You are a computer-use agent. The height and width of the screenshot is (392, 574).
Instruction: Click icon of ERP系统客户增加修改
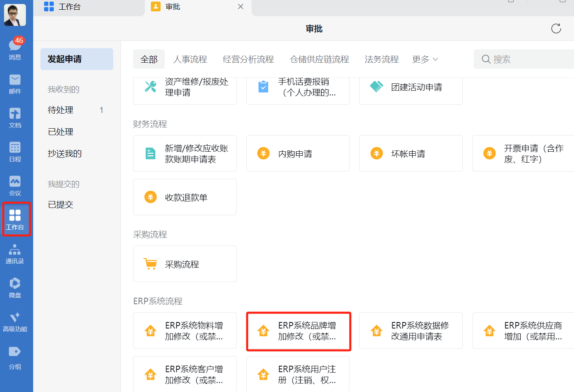pyautogui.click(x=150, y=374)
